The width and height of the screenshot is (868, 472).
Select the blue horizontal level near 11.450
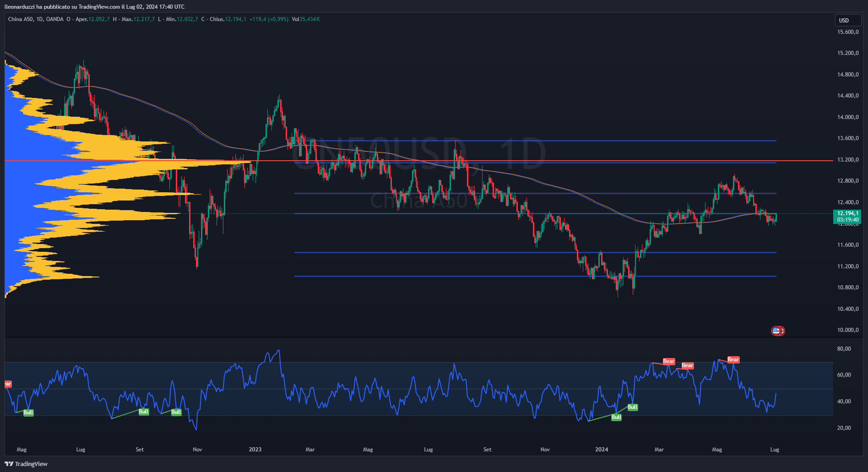coord(535,252)
